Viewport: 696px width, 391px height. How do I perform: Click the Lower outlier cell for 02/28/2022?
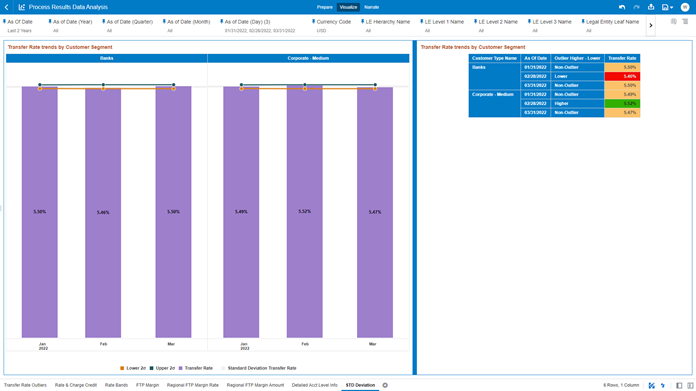[x=577, y=76]
